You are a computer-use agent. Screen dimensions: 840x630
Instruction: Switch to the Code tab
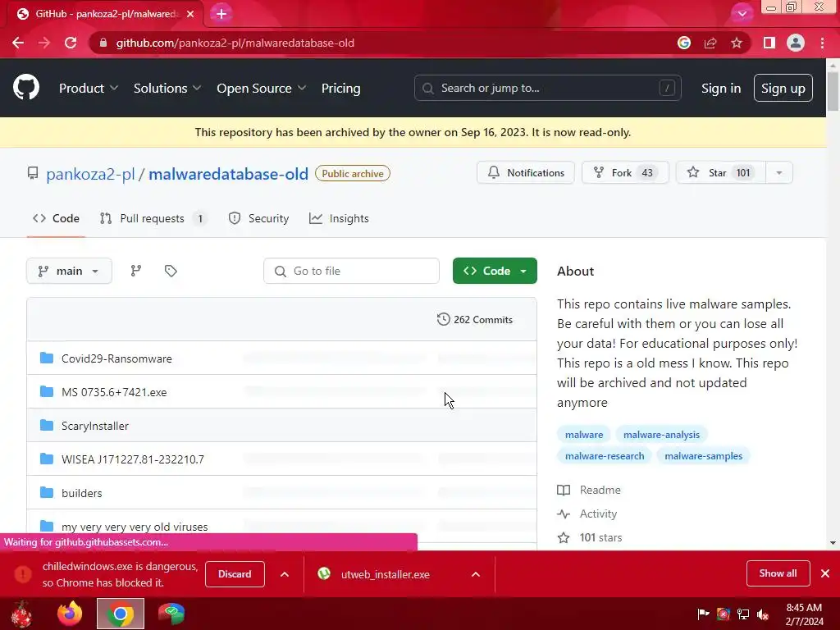57,218
